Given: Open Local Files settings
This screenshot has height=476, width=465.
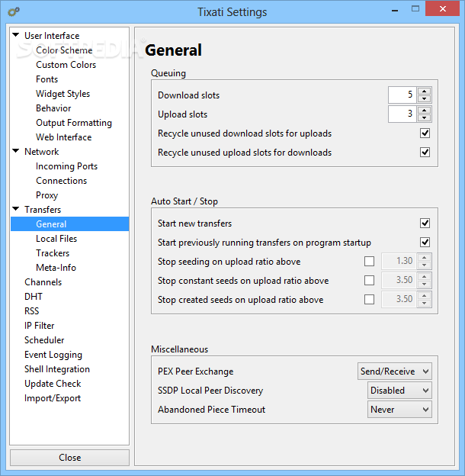Looking at the screenshot, I should click(x=56, y=239).
